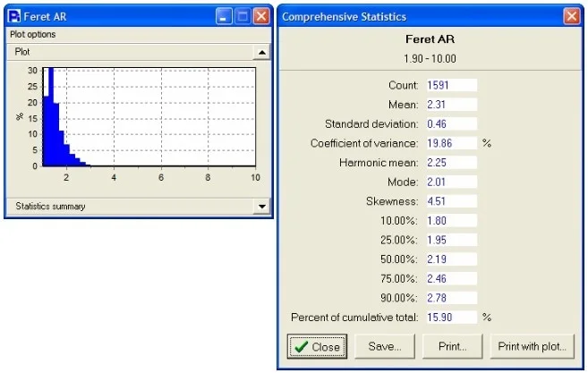Minimize the Feret AR window

(x=224, y=16)
